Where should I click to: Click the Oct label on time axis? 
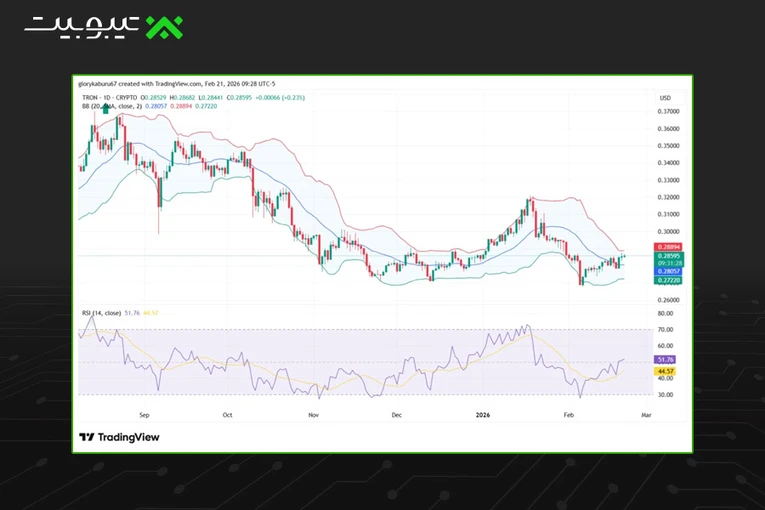(227, 415)
